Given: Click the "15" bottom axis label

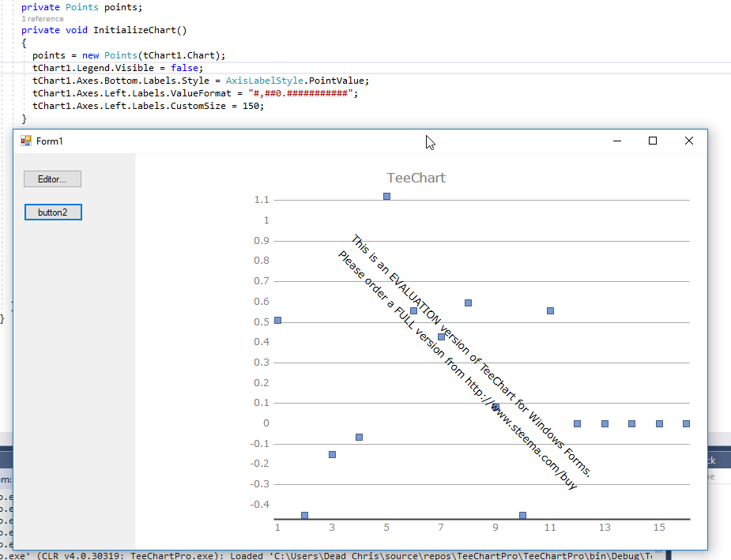Looking at the screenshot, I should click(659, 528).
